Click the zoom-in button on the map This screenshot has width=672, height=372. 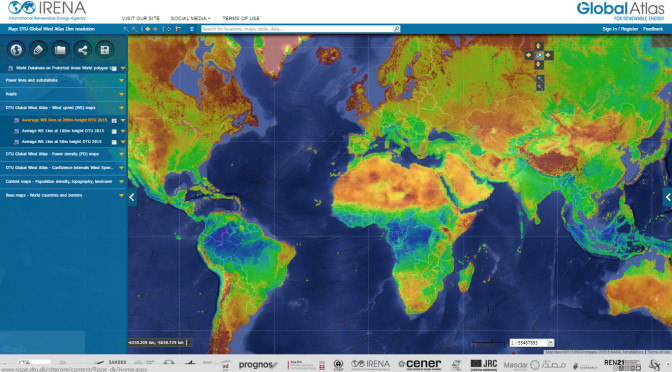tap(540, 79)
